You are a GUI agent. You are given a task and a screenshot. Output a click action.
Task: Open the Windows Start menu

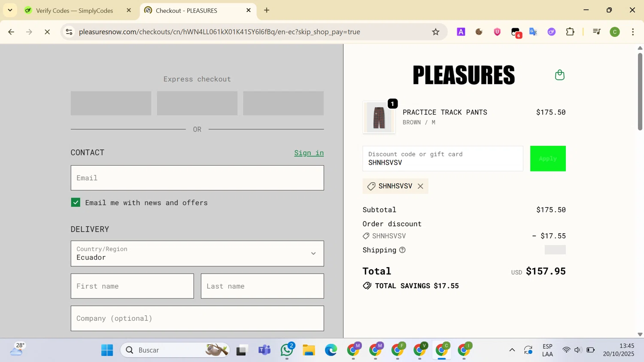tap(107, 350)
